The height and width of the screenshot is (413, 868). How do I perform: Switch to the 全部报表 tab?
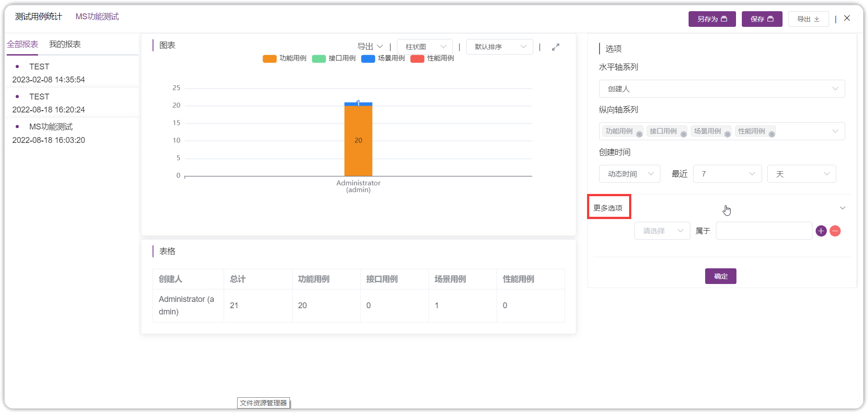pyautogui.click(x=22, y=44)
